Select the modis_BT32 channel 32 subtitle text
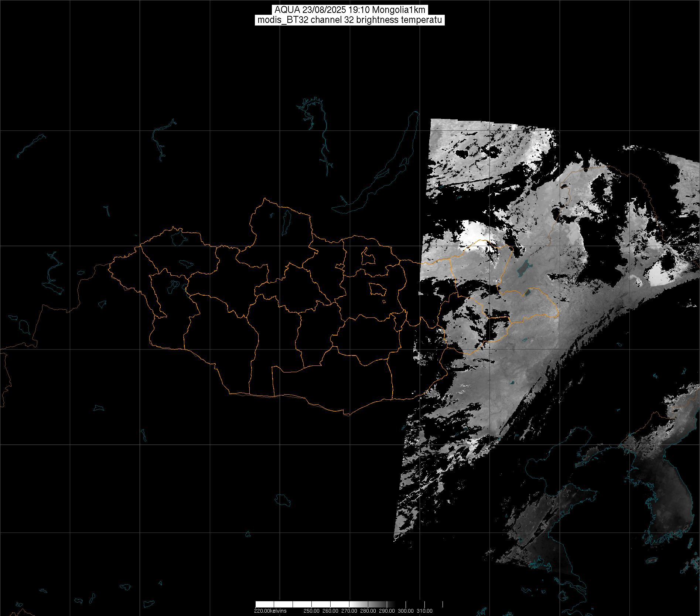The image size is (700, 616). [x=350, y=20]
